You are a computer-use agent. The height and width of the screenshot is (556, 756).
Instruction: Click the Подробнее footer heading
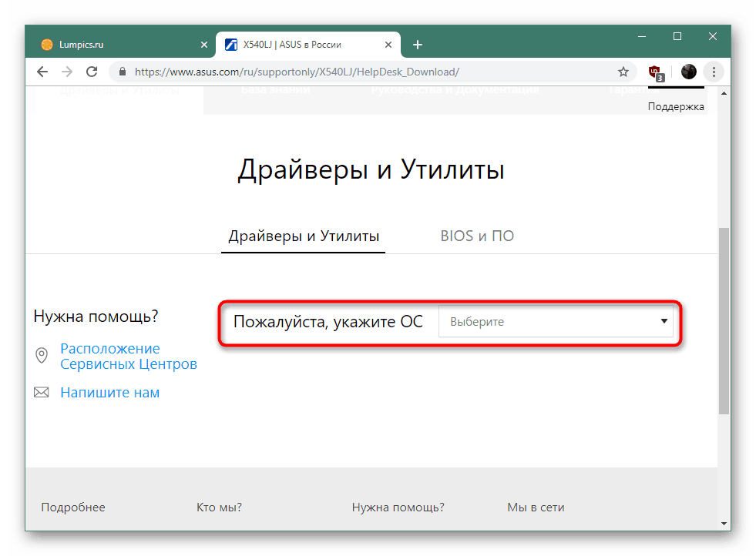coord(72,507)
